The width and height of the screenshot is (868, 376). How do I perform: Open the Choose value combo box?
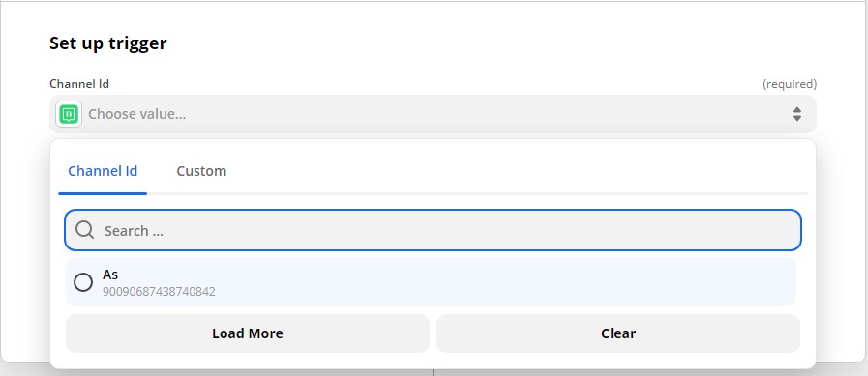click(x=433, y=114)
